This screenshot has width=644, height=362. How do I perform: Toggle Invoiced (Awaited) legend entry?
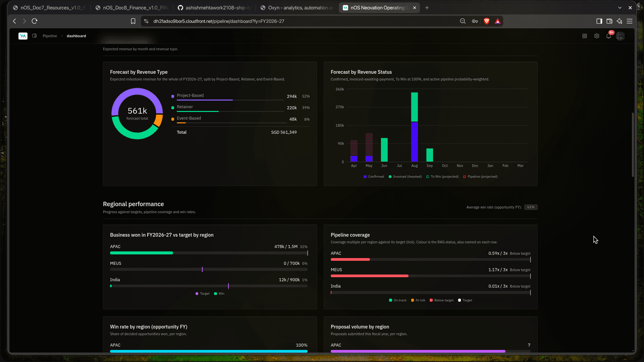tap(405, 177)
